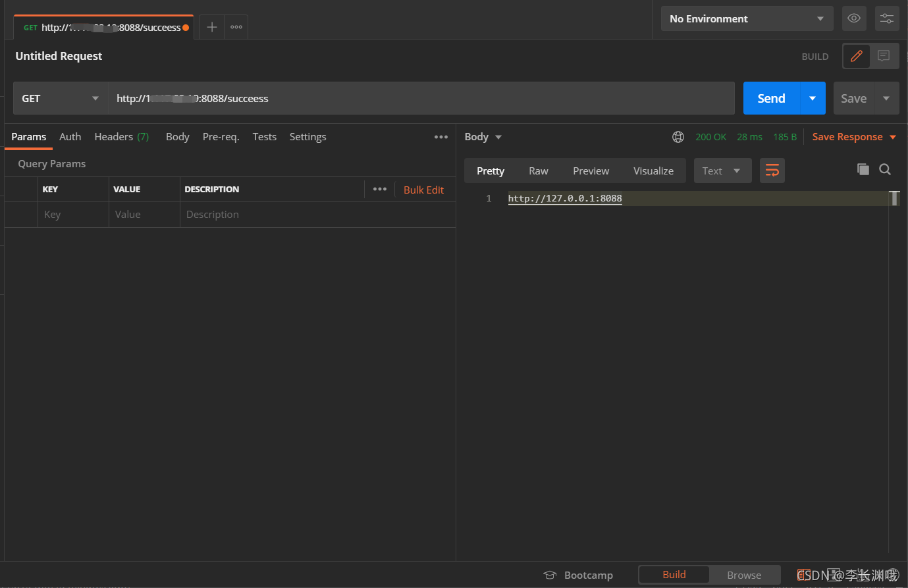Click the Value input cell
Image resolution: width=908 pixels, height=588 pixels.
pos(144,215)
